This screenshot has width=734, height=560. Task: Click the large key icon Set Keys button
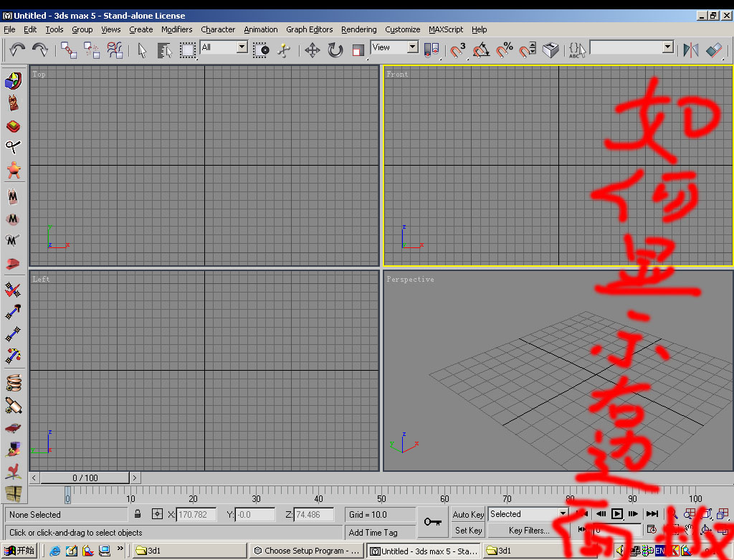(432, 522)
